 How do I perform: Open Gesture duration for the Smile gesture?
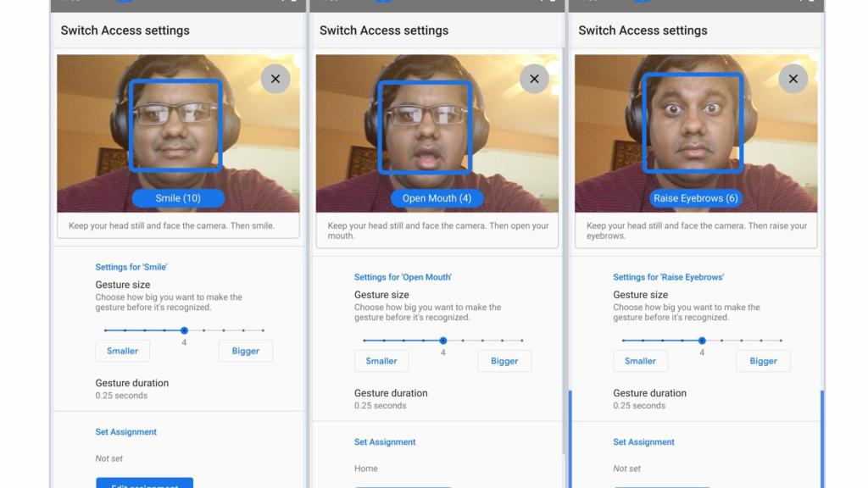(x=131, y=389)
